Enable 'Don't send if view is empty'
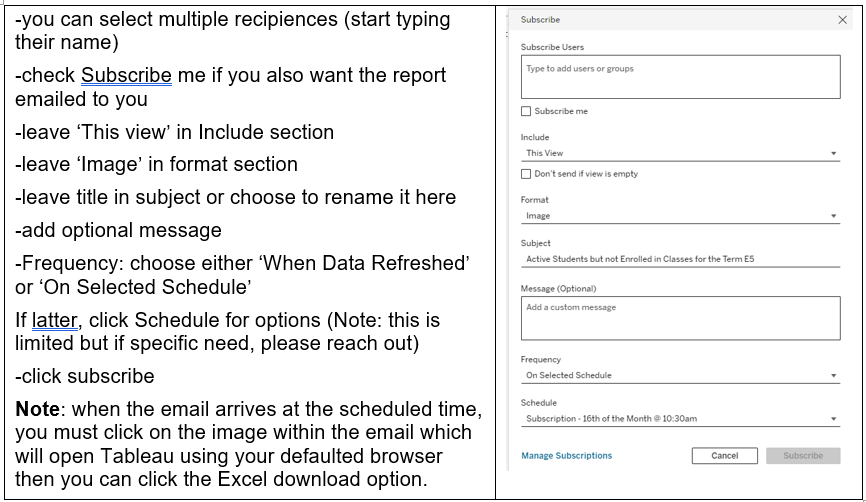 526,174
